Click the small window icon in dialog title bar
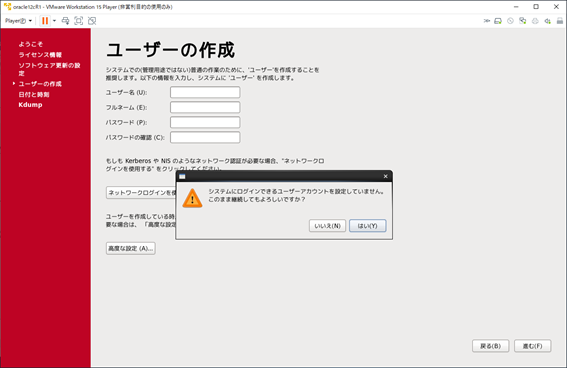The height and width of the screenshot is (368, 567). (182, 176)
